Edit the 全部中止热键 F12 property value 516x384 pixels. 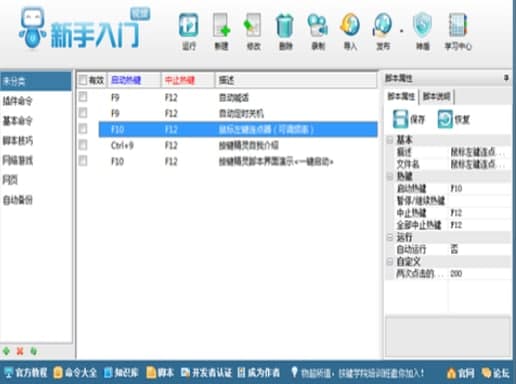point(480,225)
